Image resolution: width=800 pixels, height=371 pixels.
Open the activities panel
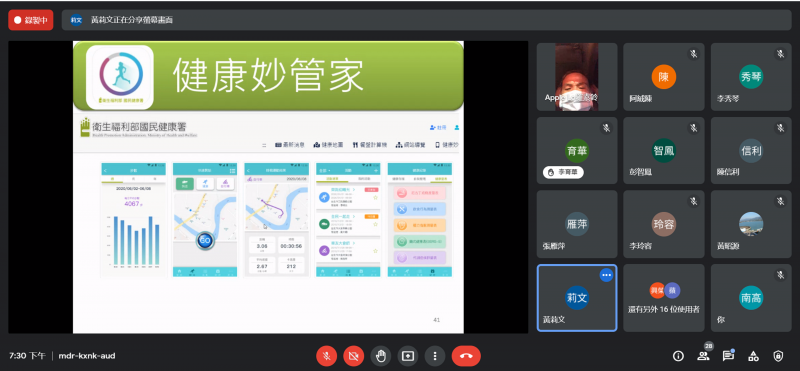pyautogui.click(x=753, y=356)
